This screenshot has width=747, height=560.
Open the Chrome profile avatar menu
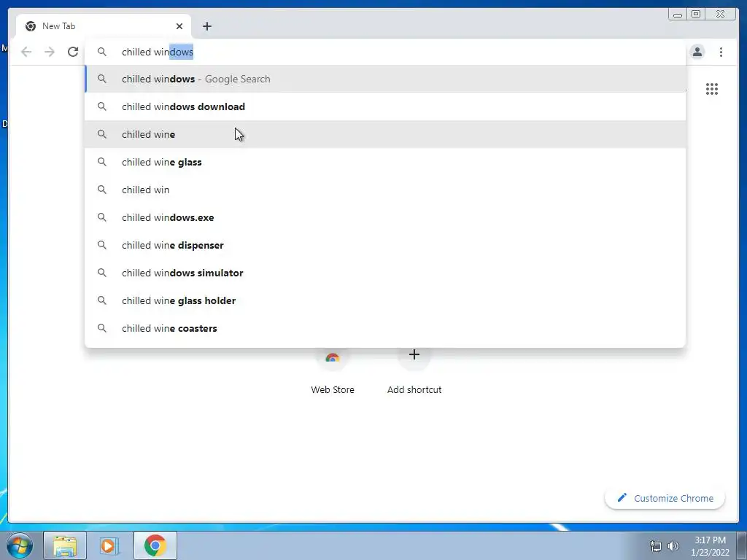(x=697, y=52)
